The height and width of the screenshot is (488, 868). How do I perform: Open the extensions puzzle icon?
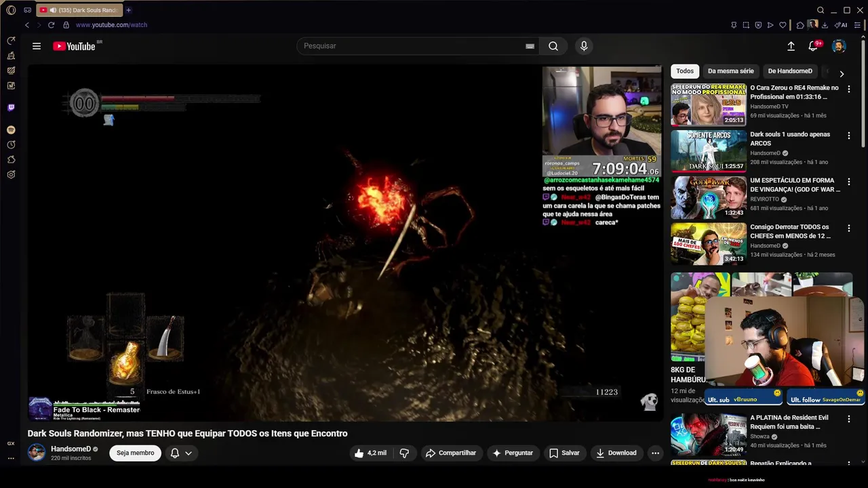tap(800, 25)
